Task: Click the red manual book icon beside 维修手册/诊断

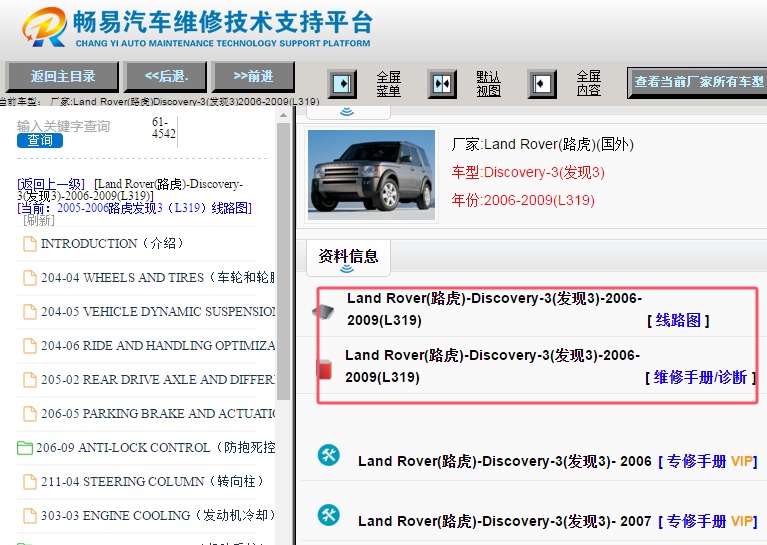Action: pyautogui.click(x=324, y=368)
